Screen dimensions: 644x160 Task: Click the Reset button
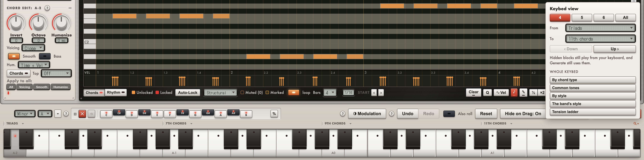486,114
